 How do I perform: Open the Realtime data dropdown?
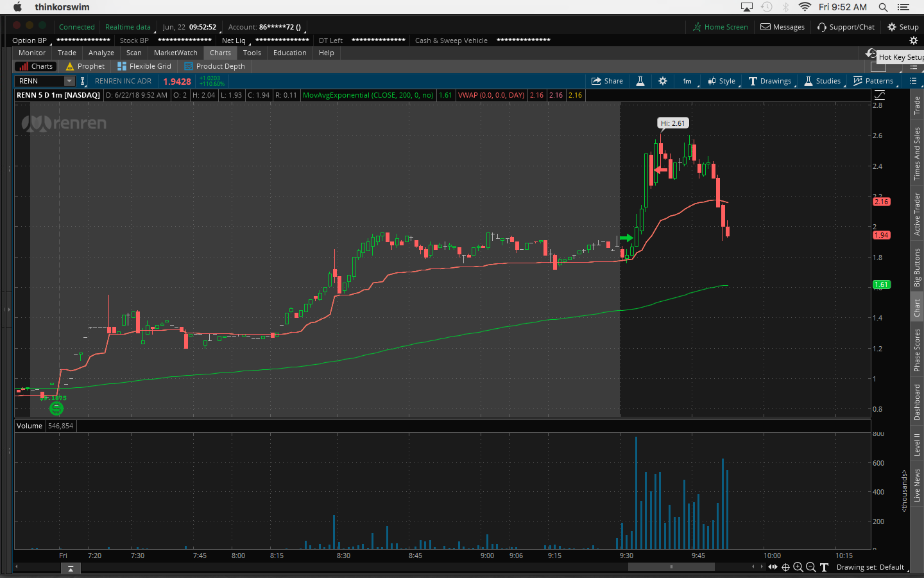click(x=128, y=27)
